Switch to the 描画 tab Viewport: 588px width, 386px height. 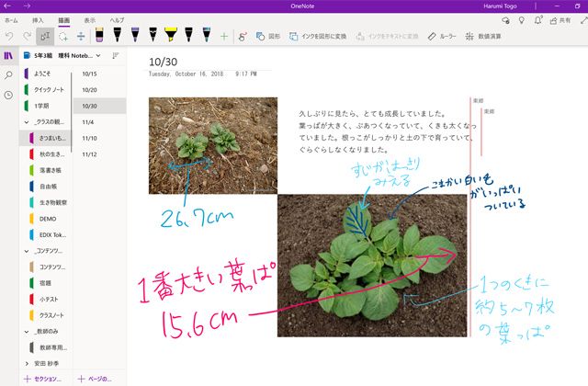[x=63, y=20]
